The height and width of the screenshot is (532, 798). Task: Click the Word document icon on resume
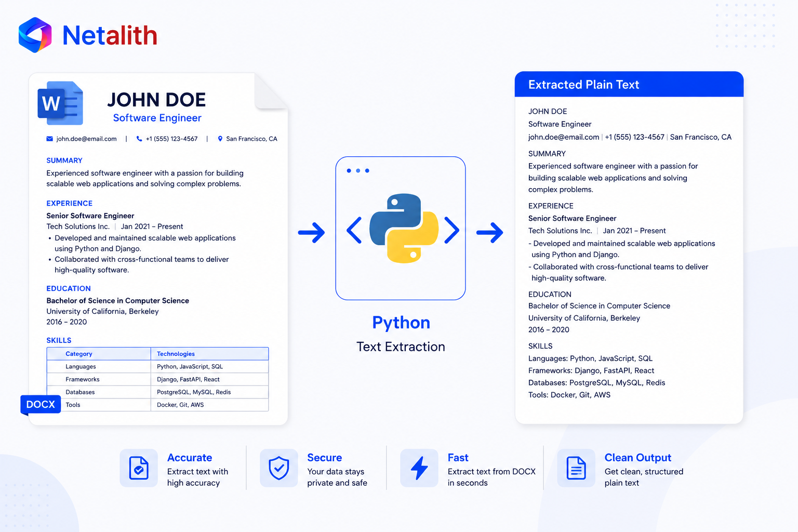pyautogui.click(x=60, y=103)
